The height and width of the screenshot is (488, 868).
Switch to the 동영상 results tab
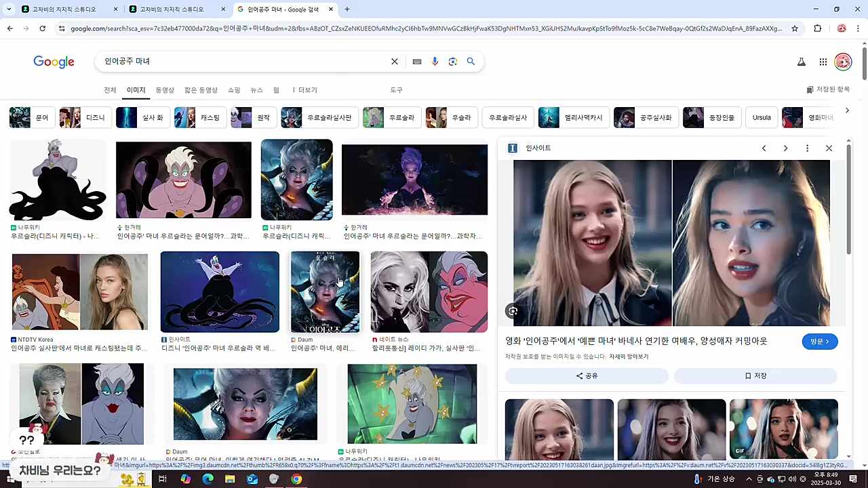[x=165, y=90]
